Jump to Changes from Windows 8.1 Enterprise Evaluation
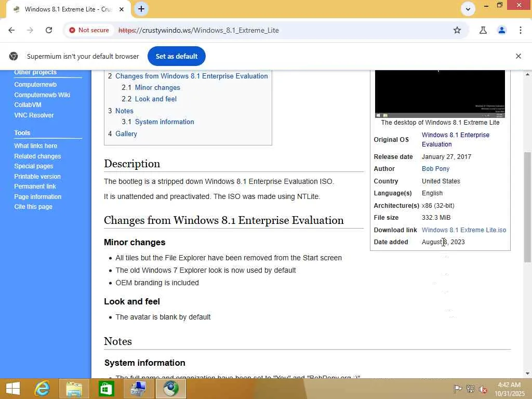 [x=191, y=76]
